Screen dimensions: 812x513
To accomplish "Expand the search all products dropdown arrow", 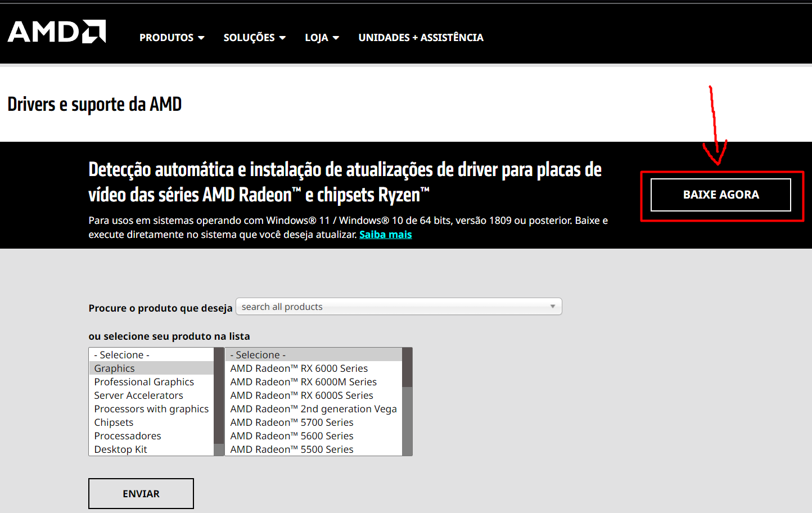I will (553, 307).
